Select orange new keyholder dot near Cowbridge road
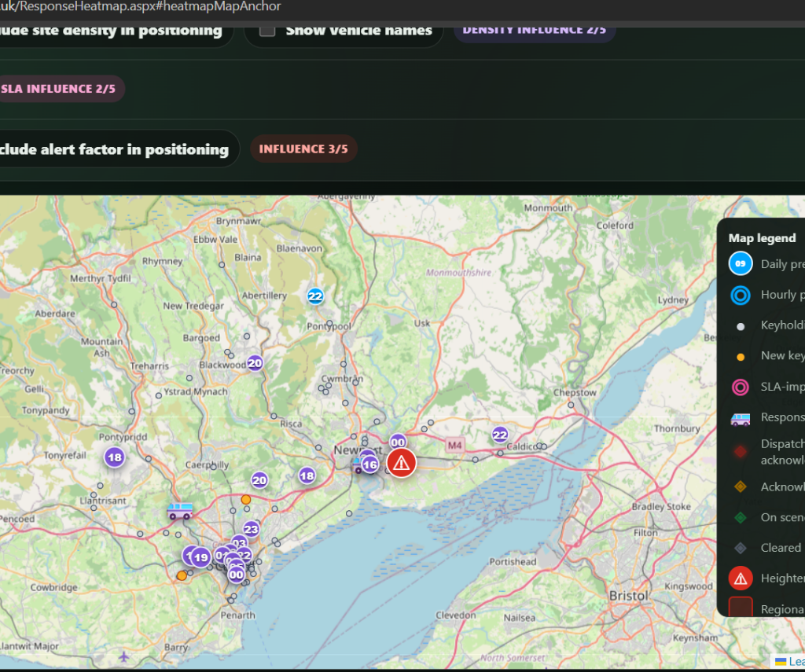This screenshot has width=805, height=672. click(x=182, y=576)
